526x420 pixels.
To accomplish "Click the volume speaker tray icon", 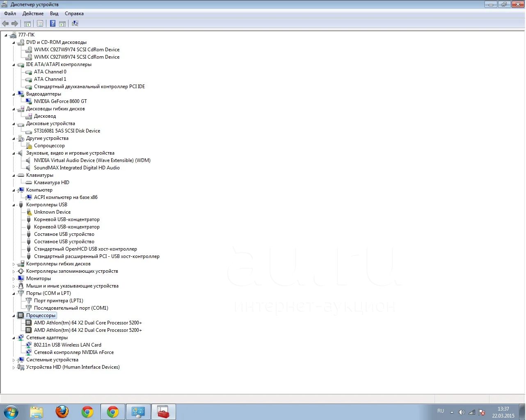I will point(462,412).
